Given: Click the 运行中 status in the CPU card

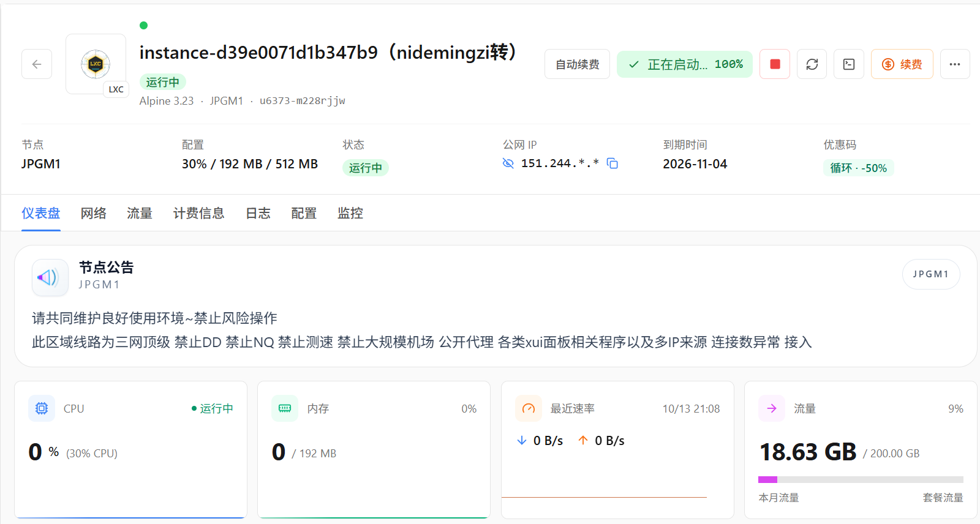Looking at the screenshot, I should click(x=213, y=408).
